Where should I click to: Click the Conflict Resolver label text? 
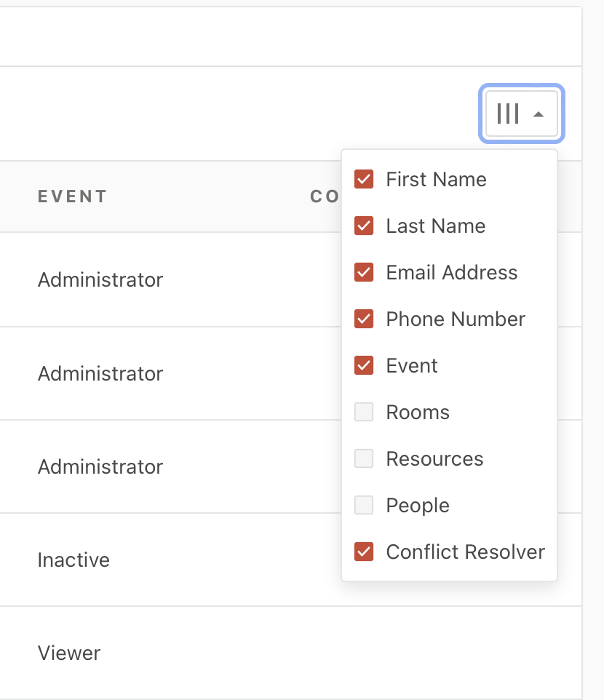pos(465,552)
